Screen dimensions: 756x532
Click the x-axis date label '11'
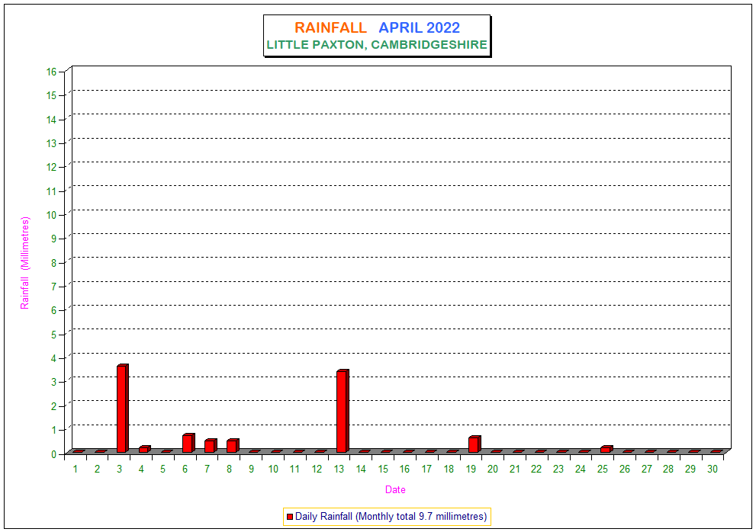point(294,470)
